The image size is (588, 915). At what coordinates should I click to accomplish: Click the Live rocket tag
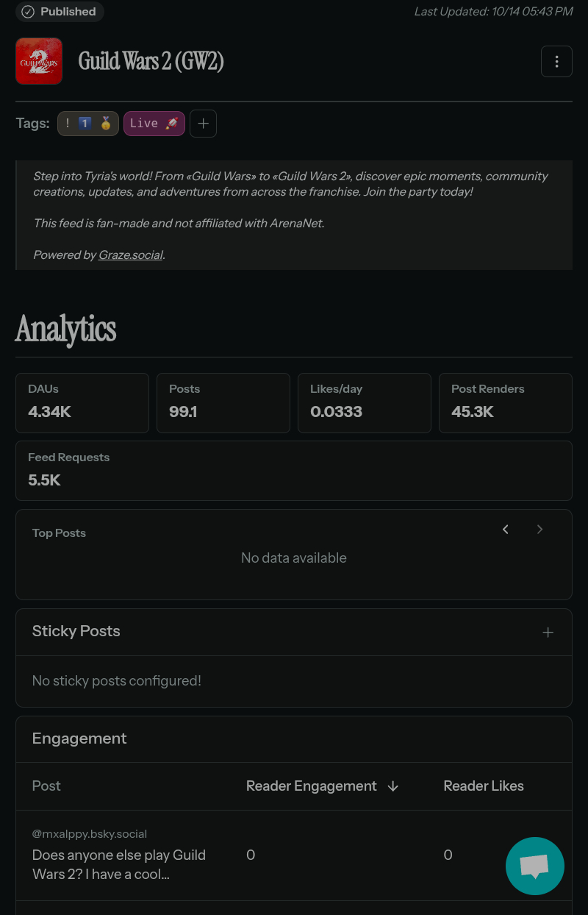click(154, 124)
